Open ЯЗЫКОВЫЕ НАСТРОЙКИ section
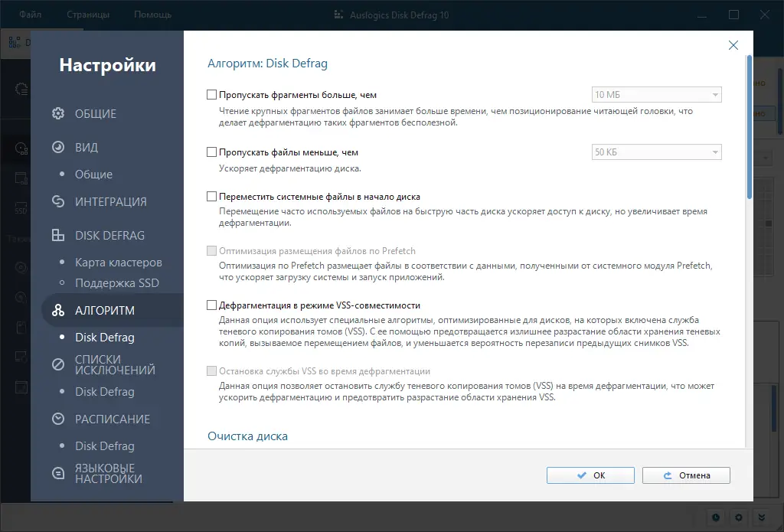The height and width of the screenshot is (532, 784). [x=109, y=473]
